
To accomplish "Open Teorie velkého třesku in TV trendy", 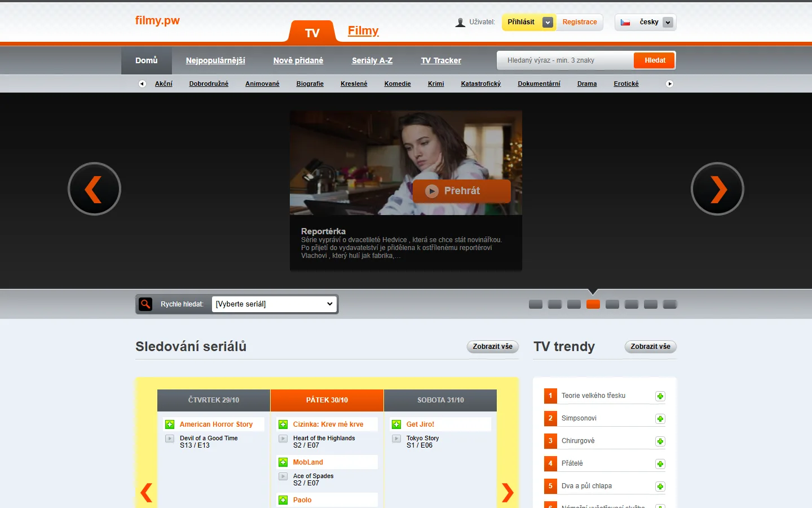I will tap(593, 396).
